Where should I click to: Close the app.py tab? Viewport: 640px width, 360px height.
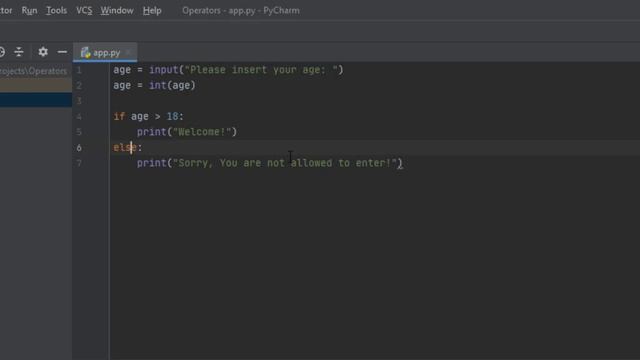click(x=128, y=53)
